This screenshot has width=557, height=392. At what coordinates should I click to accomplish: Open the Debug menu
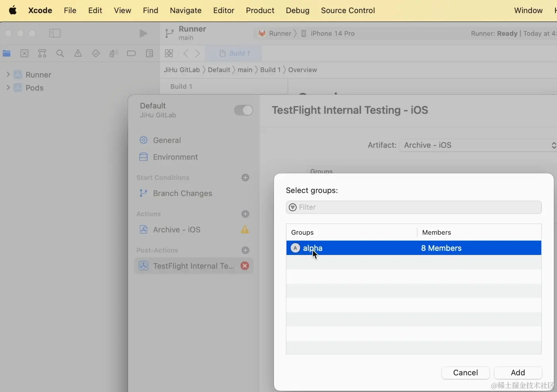pyautogui.click(x=297, y=10)
